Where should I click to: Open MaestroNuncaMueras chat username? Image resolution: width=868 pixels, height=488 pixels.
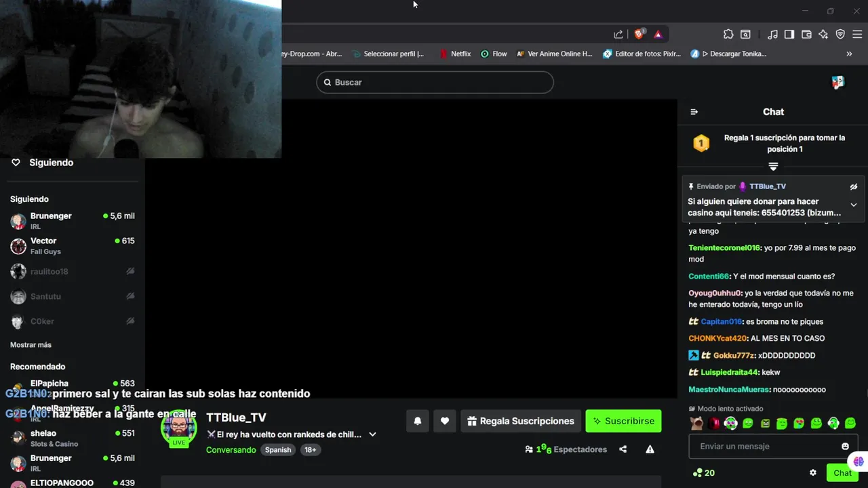point(729,390)
